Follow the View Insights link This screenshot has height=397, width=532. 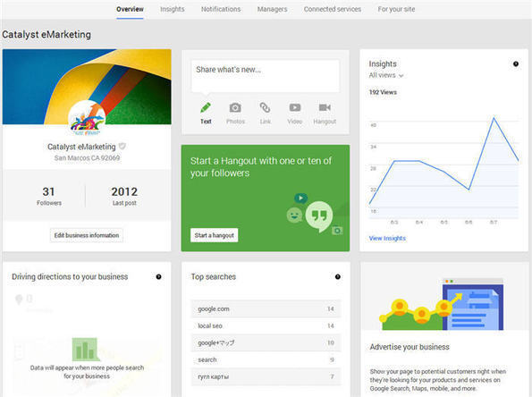pyautogui.click(x=387, y=238)
